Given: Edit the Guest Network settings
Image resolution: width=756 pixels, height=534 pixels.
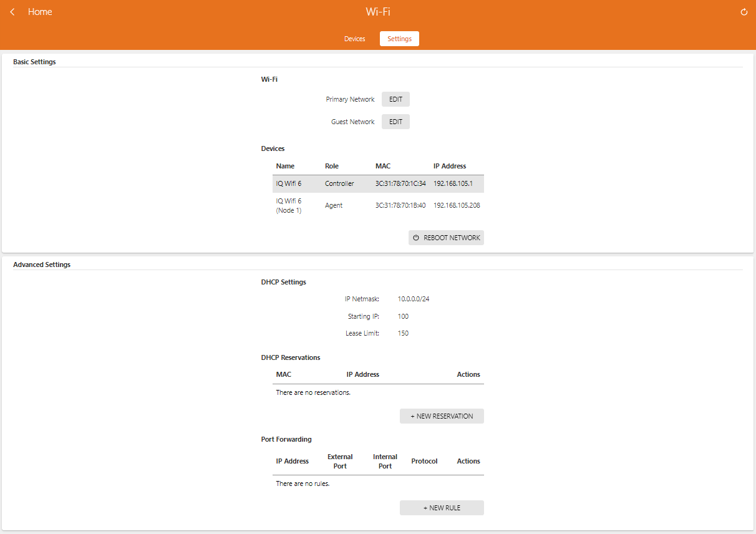Looking at the screenshot, I should (395, 122).
